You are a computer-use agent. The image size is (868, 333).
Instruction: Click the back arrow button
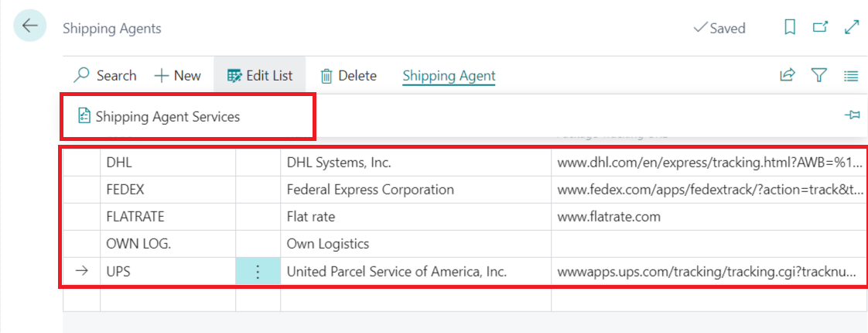click(x=29, y=26)
